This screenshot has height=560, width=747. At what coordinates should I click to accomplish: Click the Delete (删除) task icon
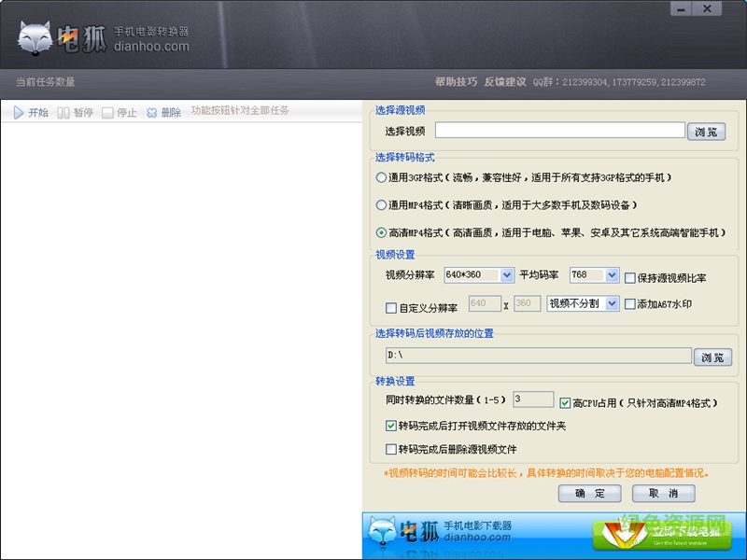(152, 111)
